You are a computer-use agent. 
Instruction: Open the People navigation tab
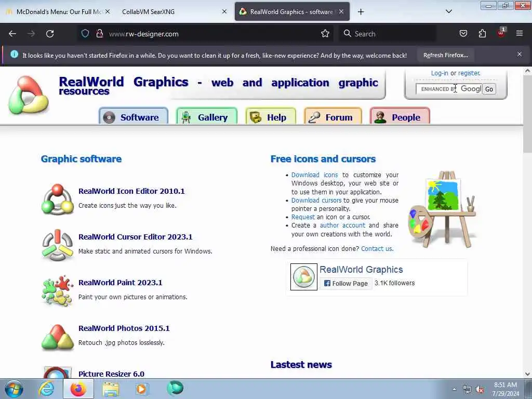400,116
